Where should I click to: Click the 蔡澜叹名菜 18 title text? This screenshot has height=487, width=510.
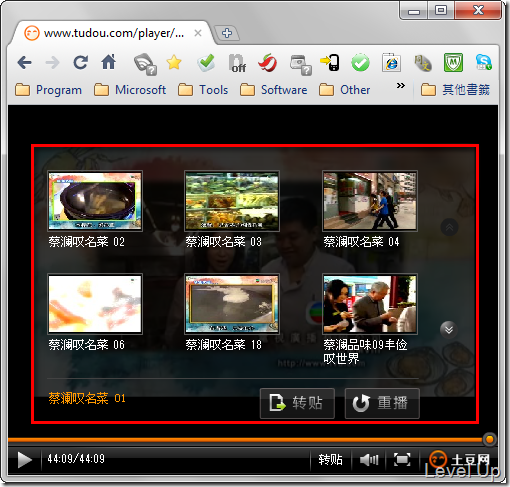(x=224, y=345)
